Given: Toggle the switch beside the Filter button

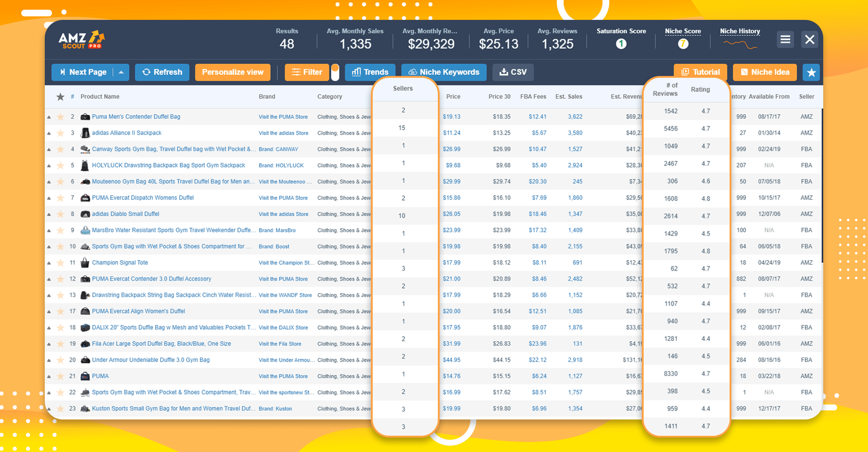Looking at the screenshot, I should [x=335, y=72].
